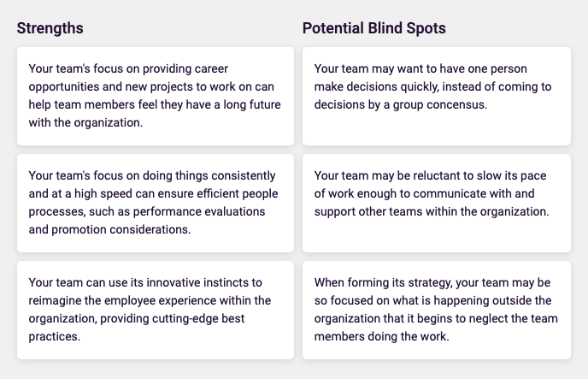Click 'so focused on what is happening' line

[x=432, y=300]
